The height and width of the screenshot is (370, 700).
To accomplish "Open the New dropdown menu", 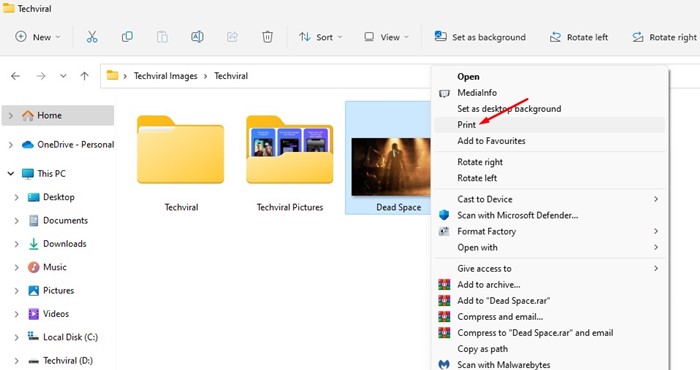I will coord(38,37).
